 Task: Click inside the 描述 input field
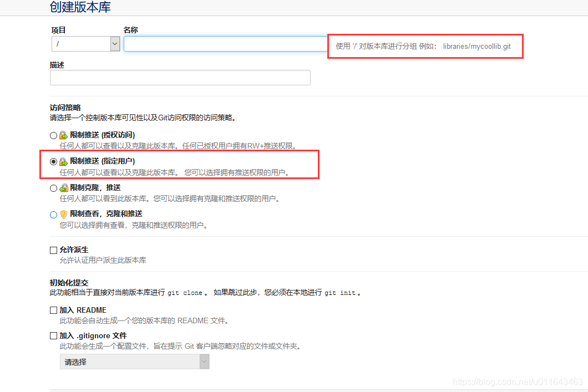click(180, 78)
